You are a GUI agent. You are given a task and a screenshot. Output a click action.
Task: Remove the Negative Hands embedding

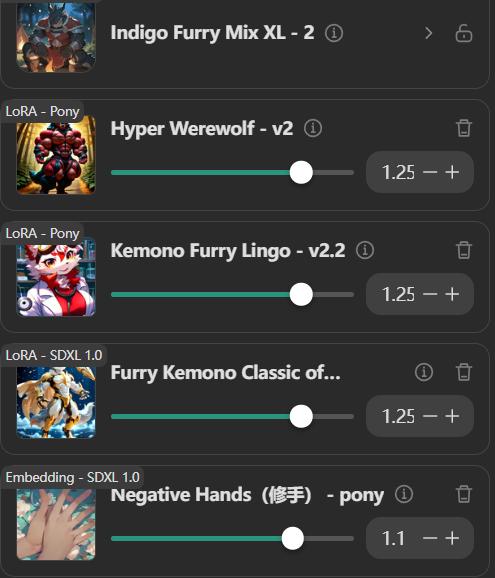click(464, 494)
